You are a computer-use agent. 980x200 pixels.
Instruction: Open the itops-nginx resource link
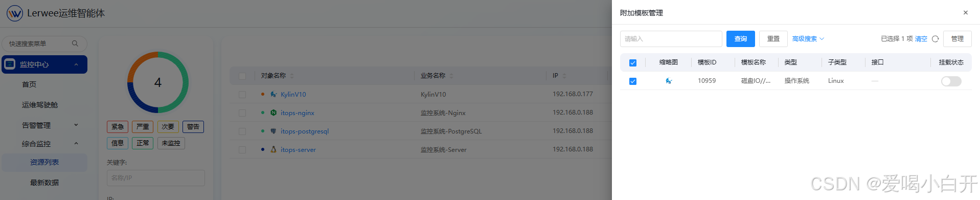297,113
